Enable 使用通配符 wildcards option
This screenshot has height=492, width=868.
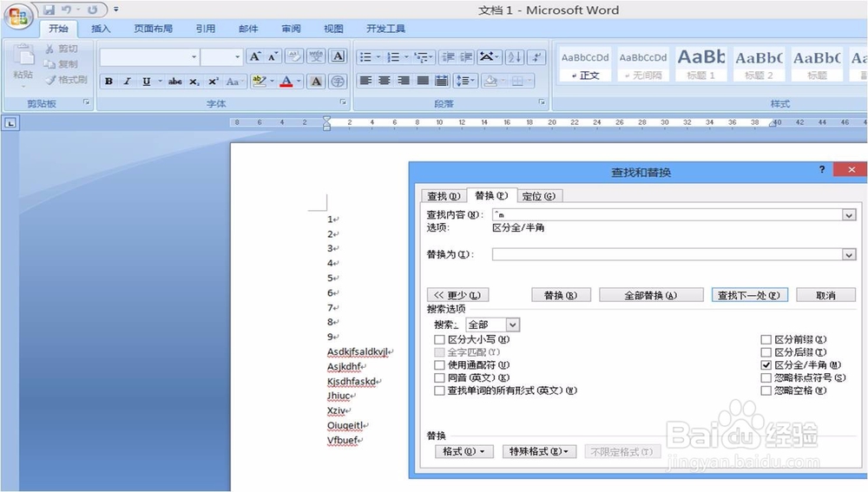click(x=439, y=364)
